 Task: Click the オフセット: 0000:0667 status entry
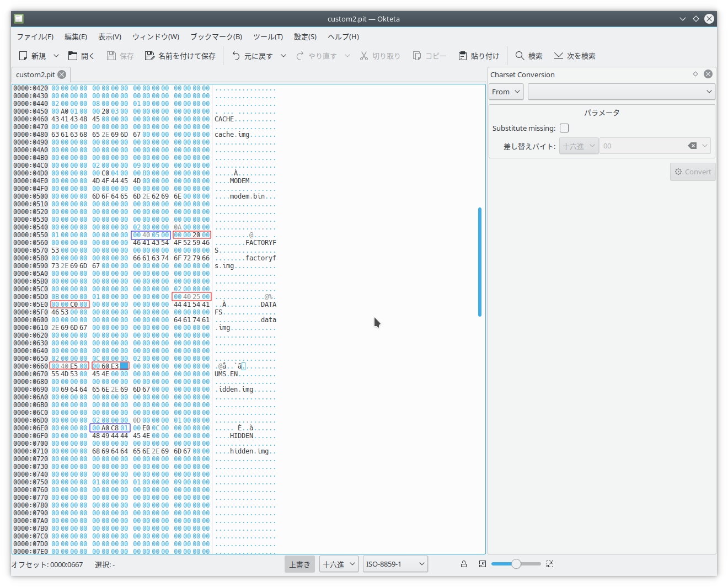click(47, 564)
